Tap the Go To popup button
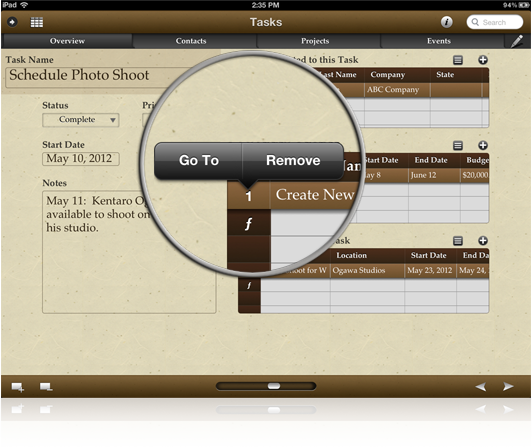Viewport: 532px width, 447px height. pyautogui.click(x=198, y=160)
